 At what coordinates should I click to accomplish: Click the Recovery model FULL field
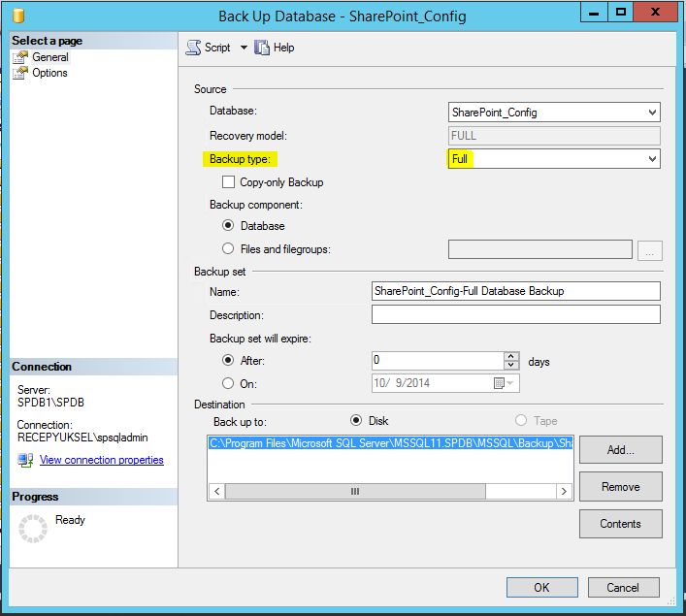554,136
